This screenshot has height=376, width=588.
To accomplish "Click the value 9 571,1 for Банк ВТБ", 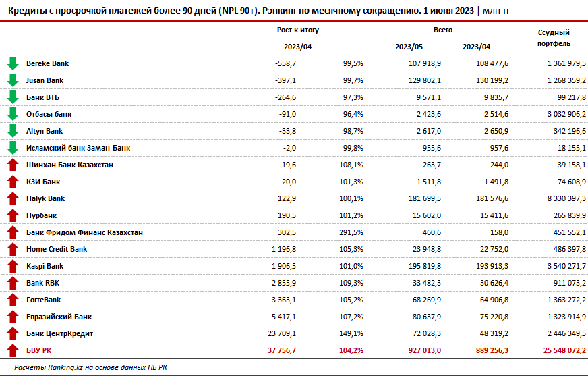I will click(x=429, y=97).
